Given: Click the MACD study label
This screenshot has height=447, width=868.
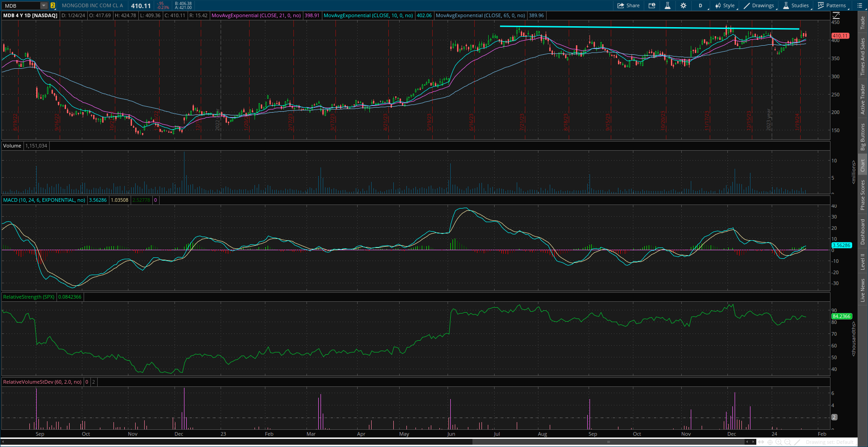Looking at the screenshot, I should pos(44,200).
